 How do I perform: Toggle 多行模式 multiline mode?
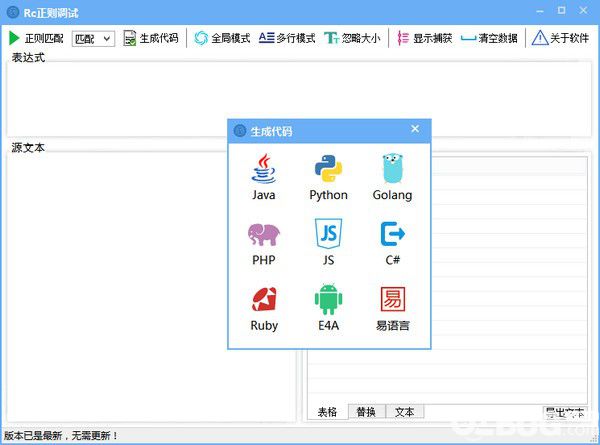point(287,38)
